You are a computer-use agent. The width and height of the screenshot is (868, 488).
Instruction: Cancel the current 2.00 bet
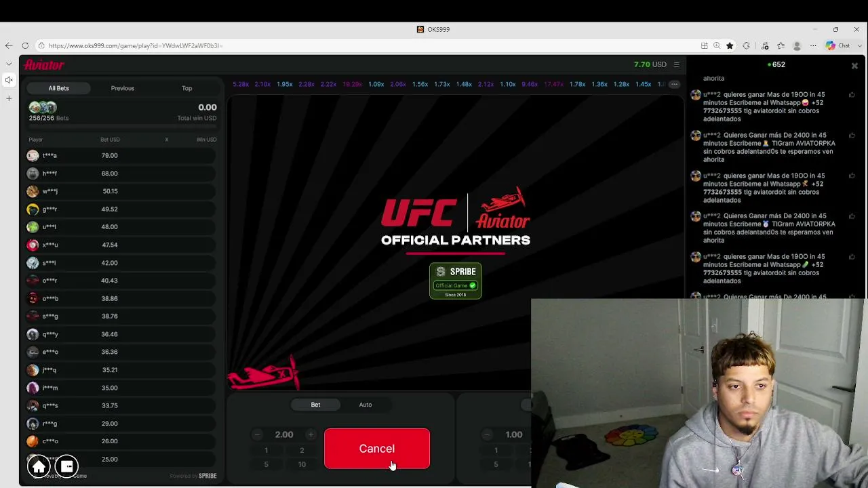pos(377,449)
